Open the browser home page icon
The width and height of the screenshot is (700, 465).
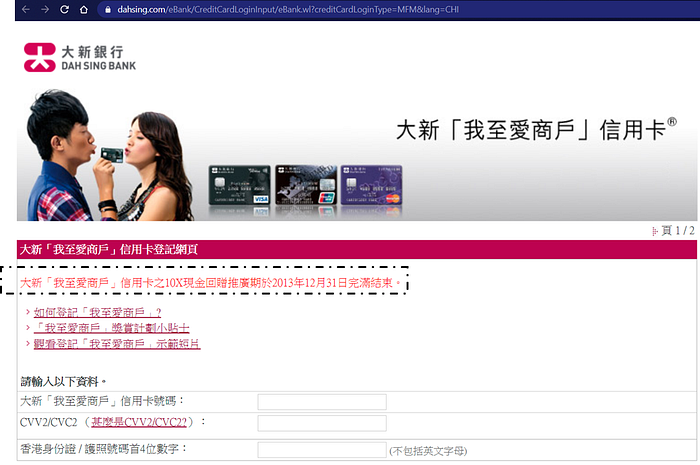pos(84,9)
